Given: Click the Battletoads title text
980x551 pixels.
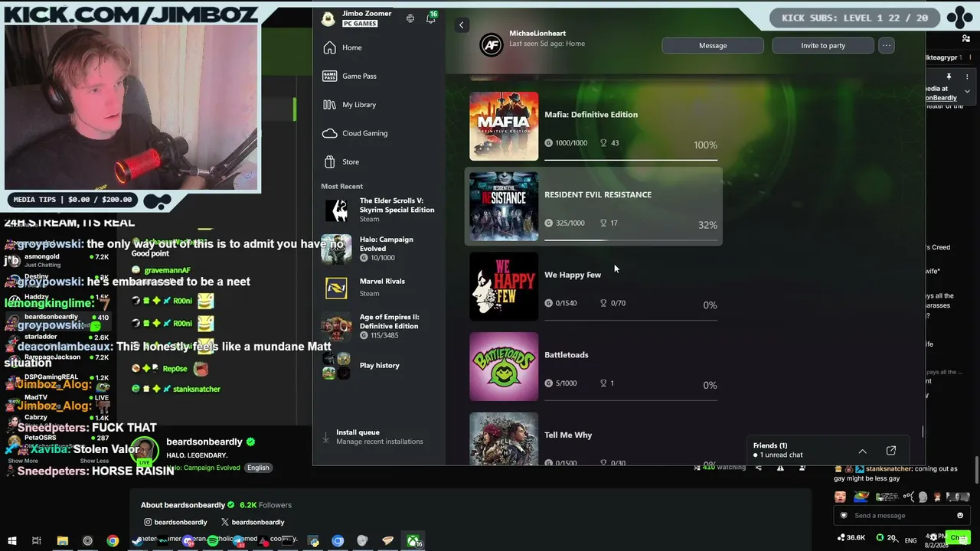Looking at the screenshot, I should pos(566,355).
